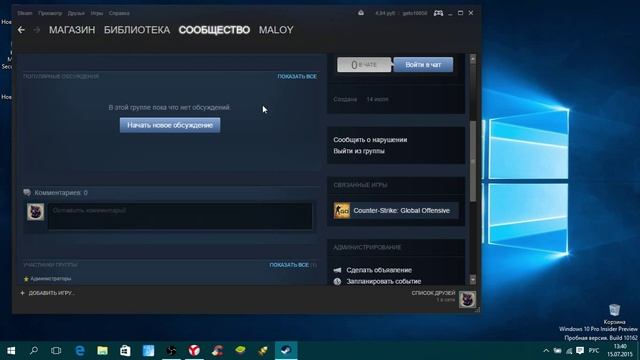This screenshot has width=640, height=360.
Task: Open the Steam menu
Action: tap(25, 13)
